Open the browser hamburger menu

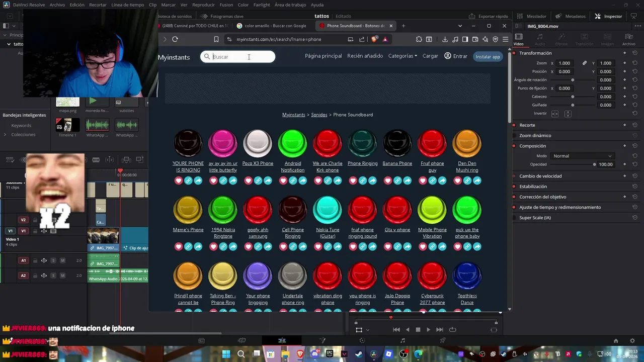505,39
